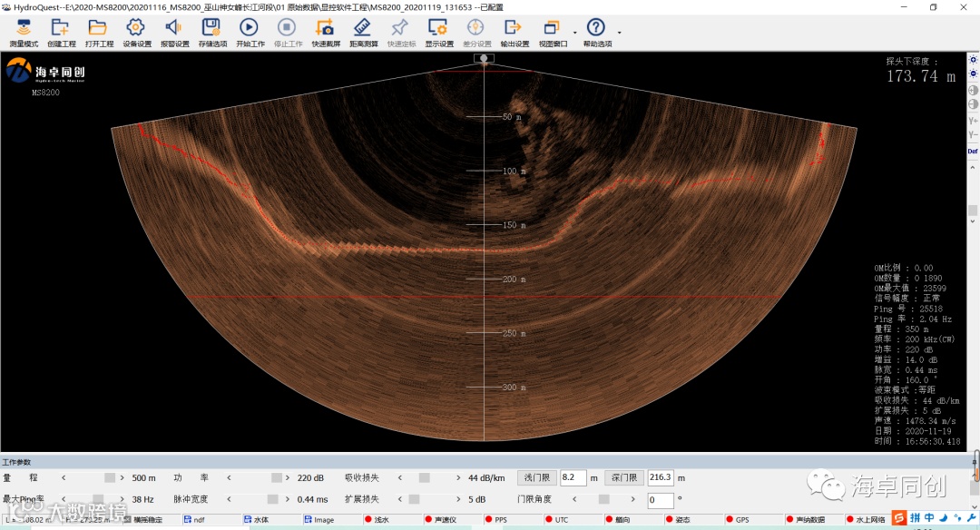Reset display with Def button
This screenshot has width=980, height=530.
click(973, 152)
